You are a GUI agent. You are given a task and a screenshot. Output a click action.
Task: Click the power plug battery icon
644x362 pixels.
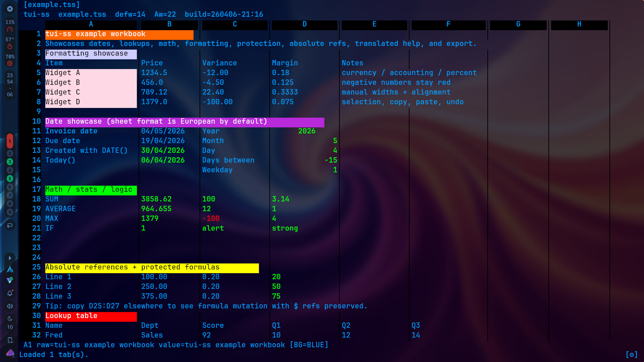pyautogui.click(x=10, y=226)
